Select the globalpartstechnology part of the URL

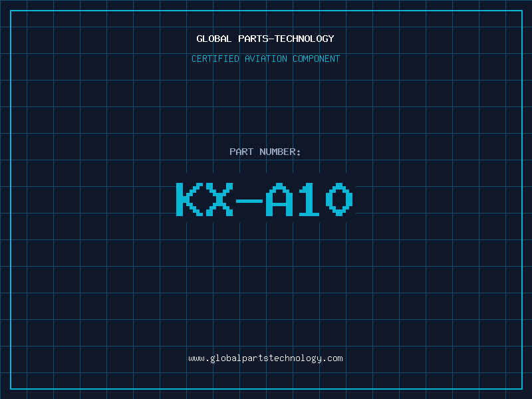point(266,359)
